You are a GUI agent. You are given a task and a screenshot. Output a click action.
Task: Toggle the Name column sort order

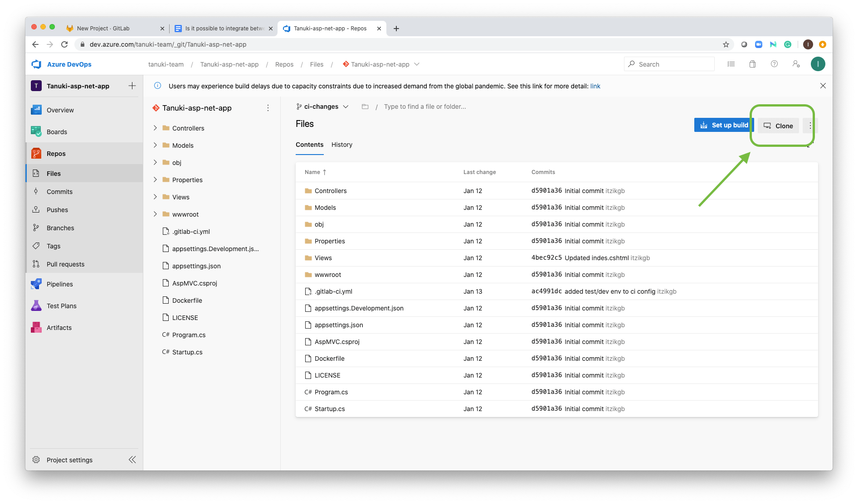pyautogui.click(x=315, y=172)
